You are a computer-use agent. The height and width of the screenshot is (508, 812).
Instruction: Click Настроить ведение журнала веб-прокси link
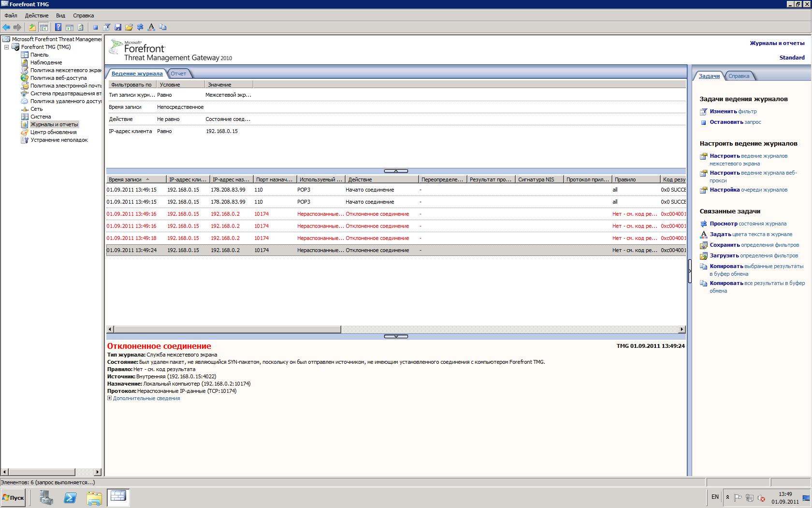coord(753,177)
